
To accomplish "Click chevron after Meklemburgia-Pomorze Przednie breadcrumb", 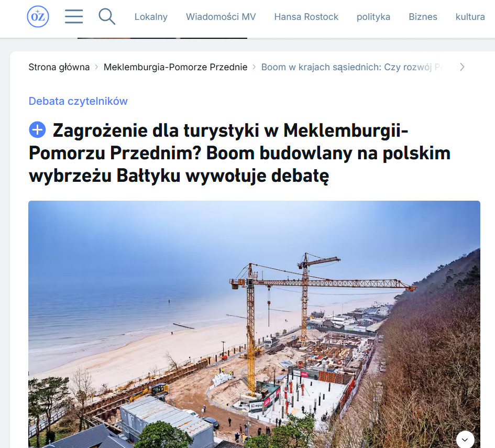I will (x=254, y=67).
